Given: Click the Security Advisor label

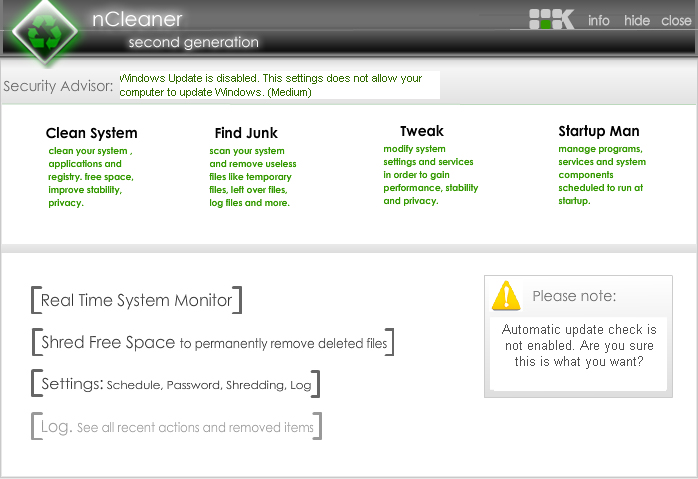Looking at the screenshot, I should [58, 86].
